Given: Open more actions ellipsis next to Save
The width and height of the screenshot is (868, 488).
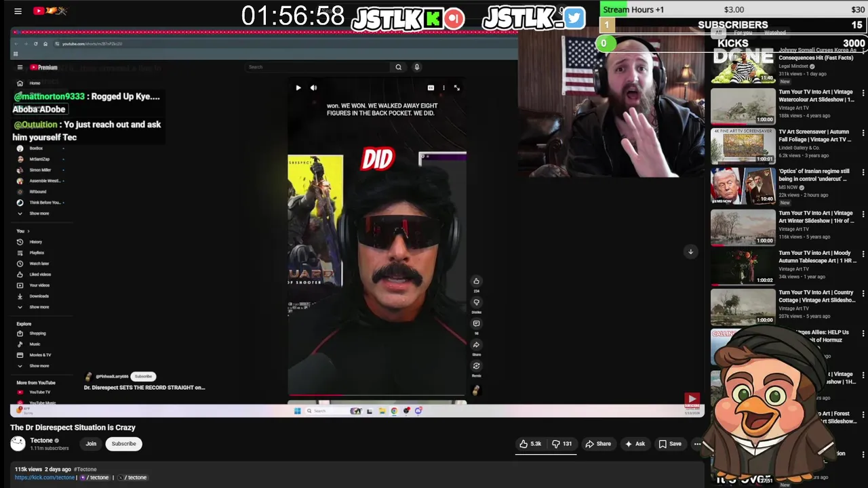Looking at the screenshot, I should (x=697, y=444).
